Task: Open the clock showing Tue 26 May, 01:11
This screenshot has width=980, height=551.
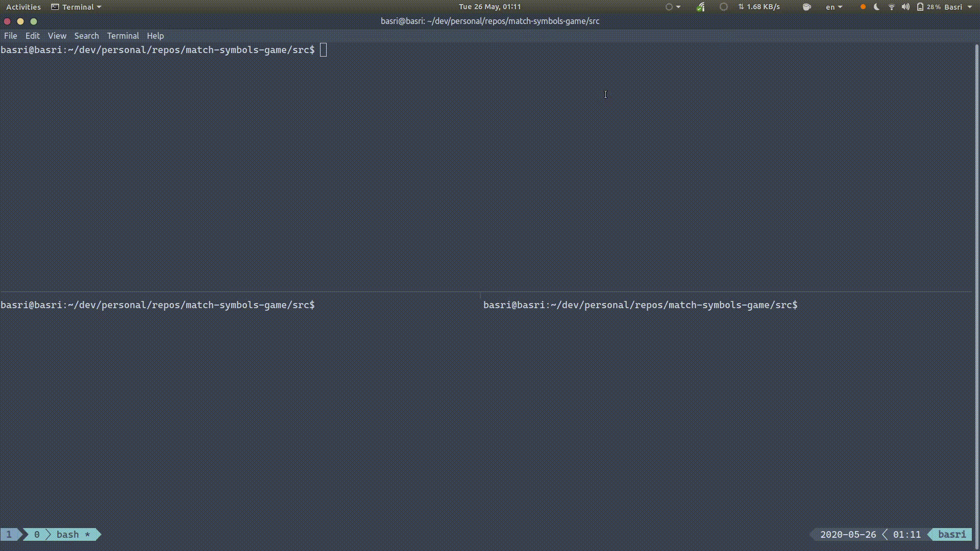Action: point(489,7)
